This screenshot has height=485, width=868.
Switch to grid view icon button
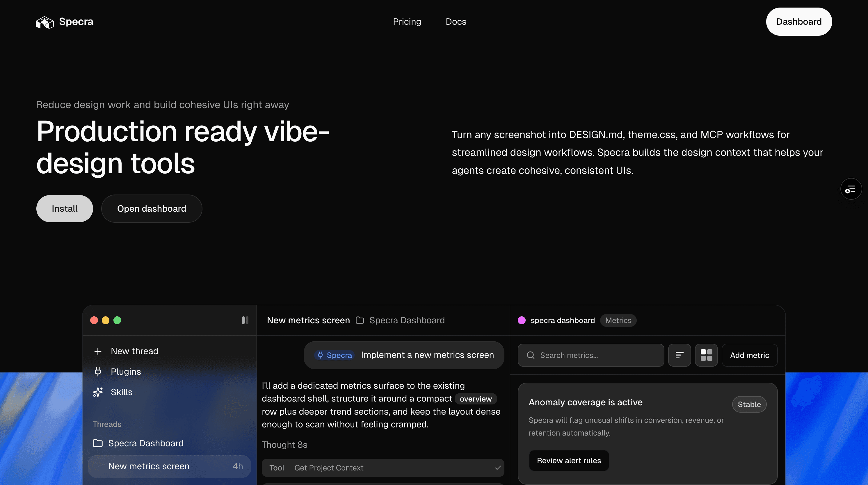(706, 355)
